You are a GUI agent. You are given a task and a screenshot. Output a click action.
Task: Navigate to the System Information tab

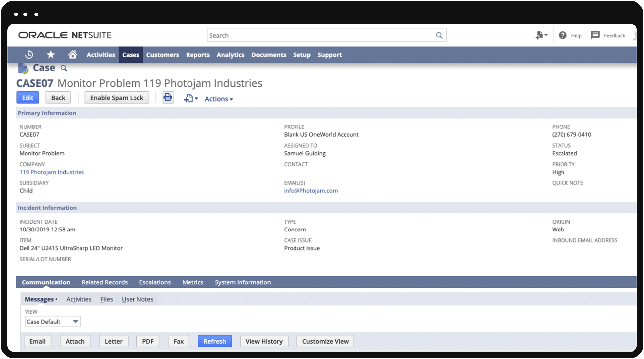[243, 282]
